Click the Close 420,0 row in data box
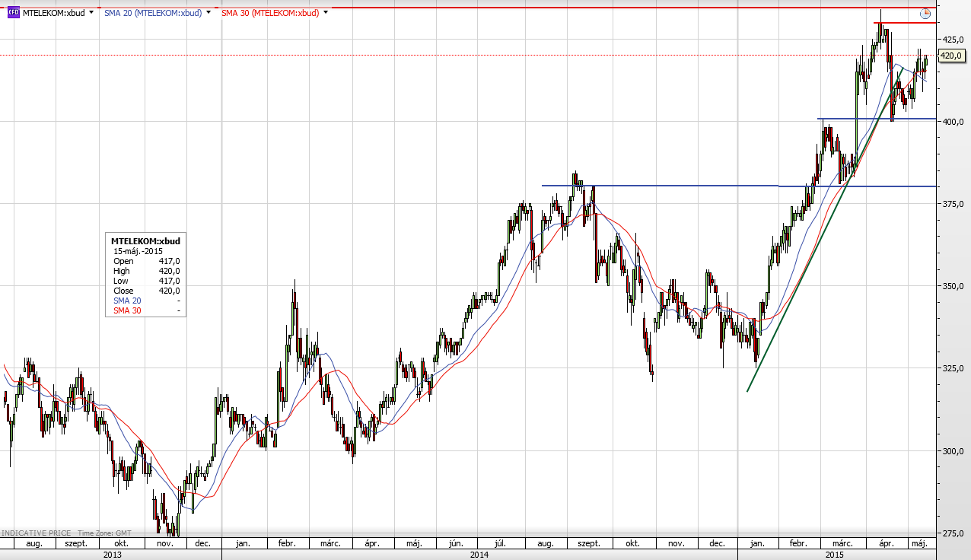The width and height of the screenshot is (971, 560). tap(146, 291)
